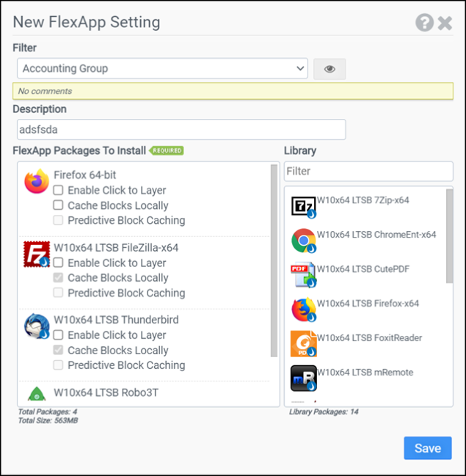
Task: Click the help question mark icon
Action: click(424, 23)
